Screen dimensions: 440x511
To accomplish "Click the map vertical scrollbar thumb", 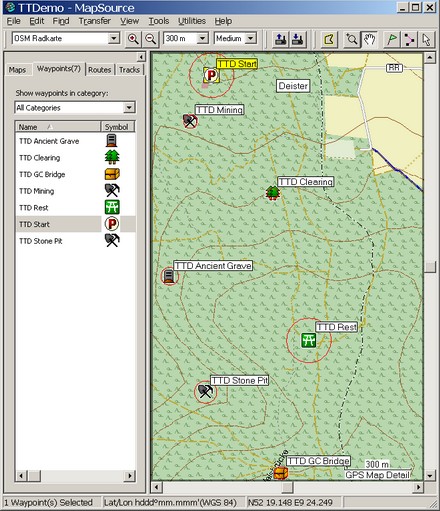I will (430, 267).
